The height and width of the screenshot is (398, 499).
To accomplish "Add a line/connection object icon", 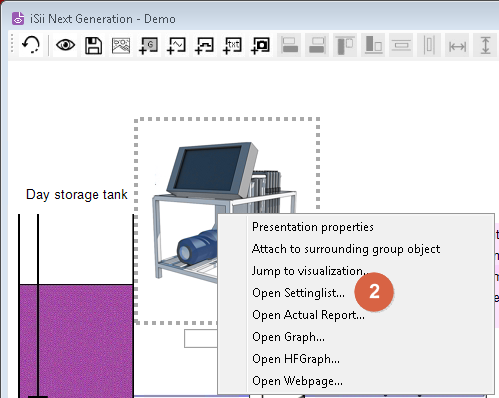I will pos(204,46).
